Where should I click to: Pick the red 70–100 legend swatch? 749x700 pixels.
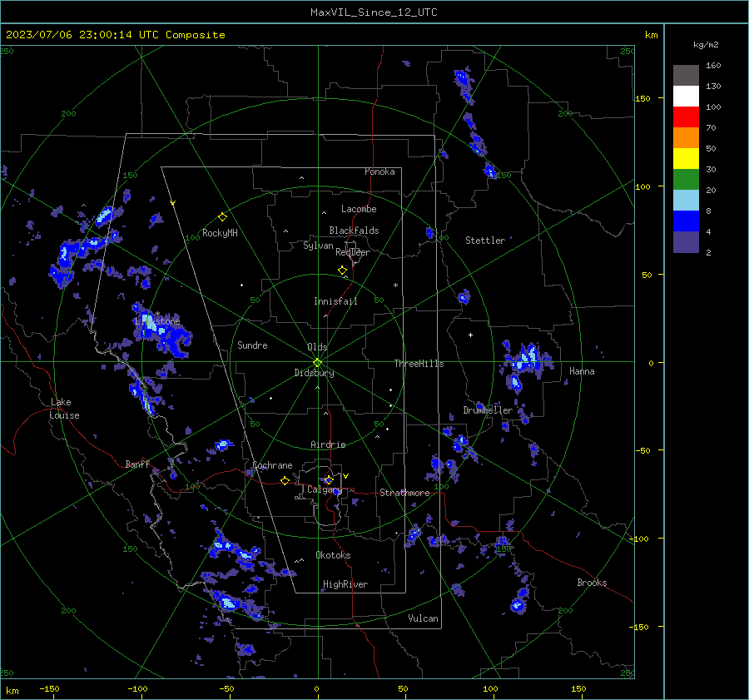click(686, 117)
